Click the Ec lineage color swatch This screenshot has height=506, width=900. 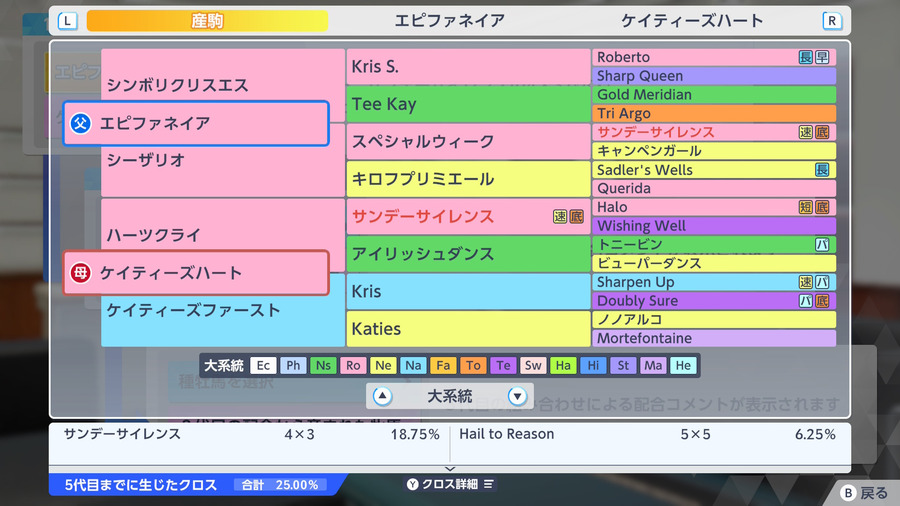(x=263, y=365)
